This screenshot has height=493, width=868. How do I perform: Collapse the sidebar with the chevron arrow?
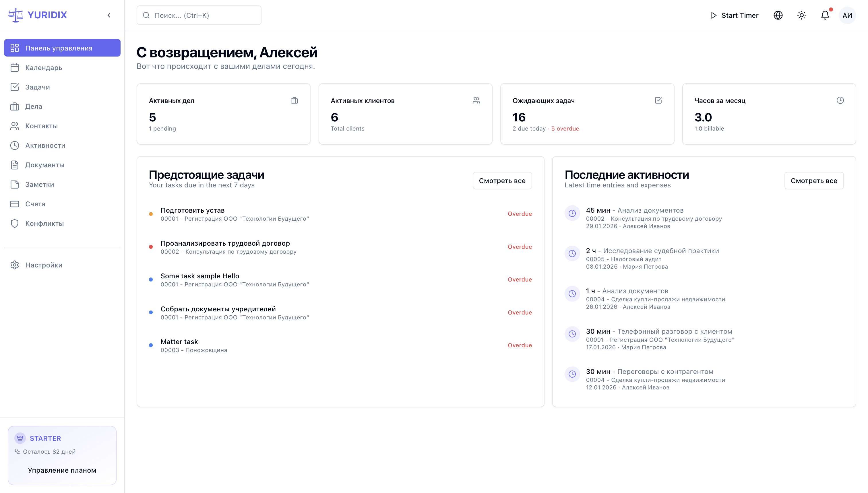(x=109, y=15)
